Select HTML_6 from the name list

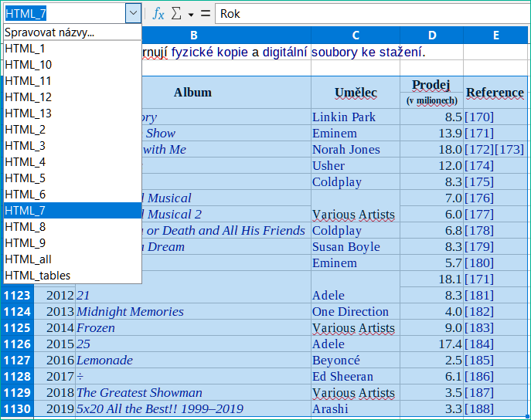click(73, 195)
